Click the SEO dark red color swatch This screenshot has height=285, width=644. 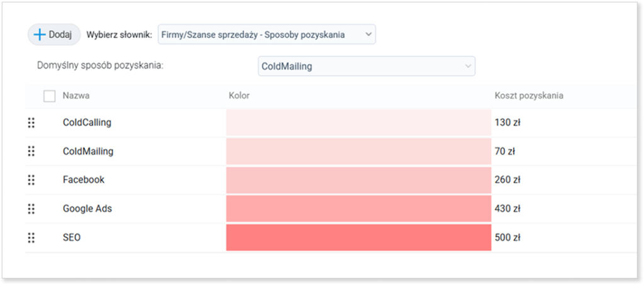click(358, 237)
